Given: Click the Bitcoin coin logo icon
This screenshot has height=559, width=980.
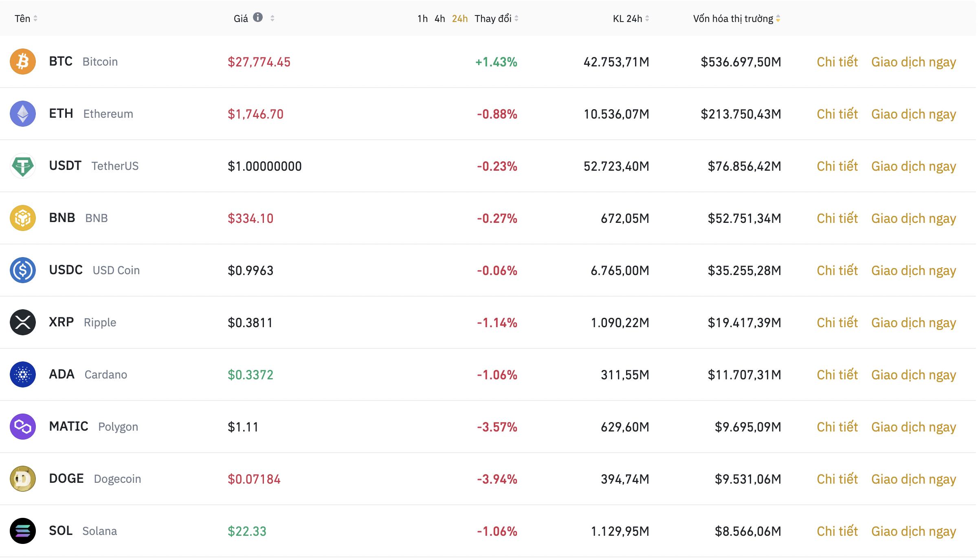Looking at the screenshot, I should [23, 62].
